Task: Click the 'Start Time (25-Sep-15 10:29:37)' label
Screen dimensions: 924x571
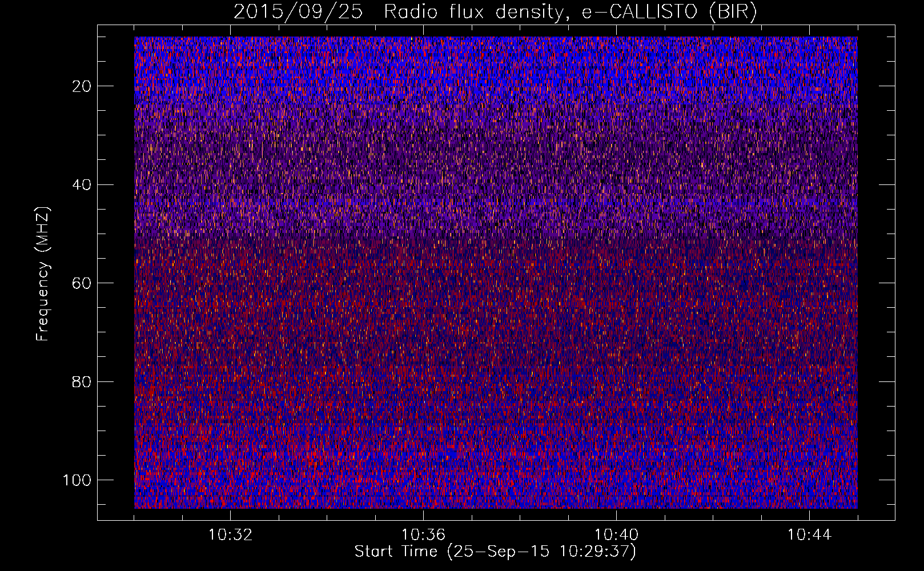Action: (495, 552)
